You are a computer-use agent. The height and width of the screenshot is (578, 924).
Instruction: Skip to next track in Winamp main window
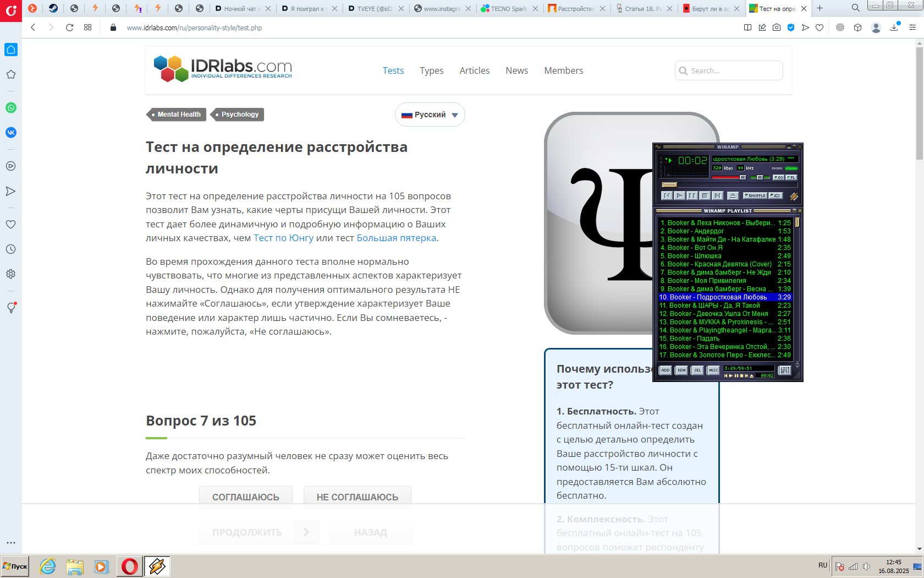tap(717, 195)
